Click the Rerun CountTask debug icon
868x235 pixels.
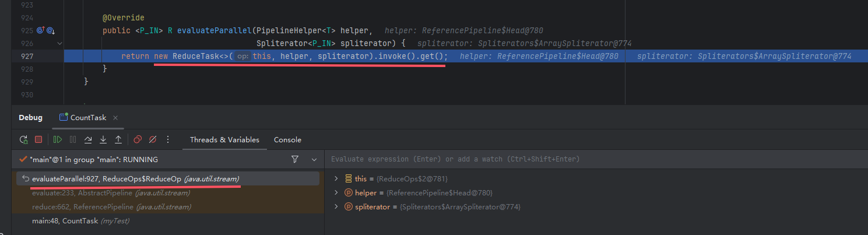coord(23,140)
